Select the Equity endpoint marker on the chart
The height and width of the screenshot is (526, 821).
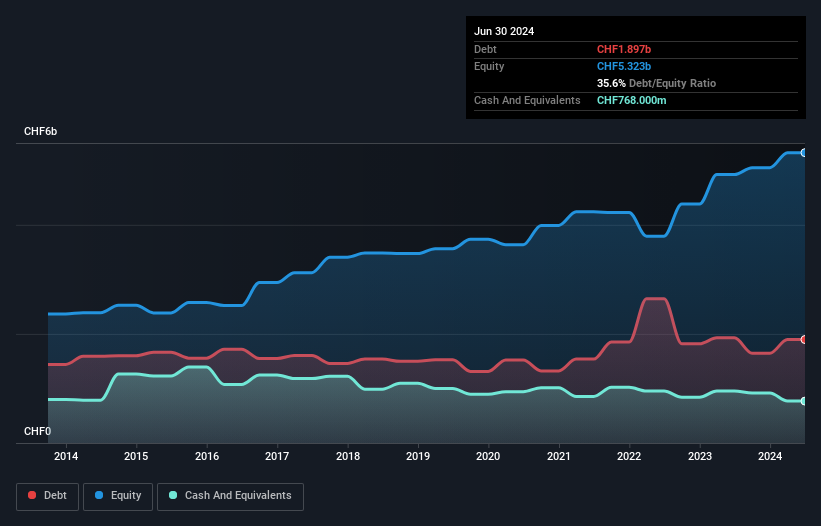click(x=804, y=153)
